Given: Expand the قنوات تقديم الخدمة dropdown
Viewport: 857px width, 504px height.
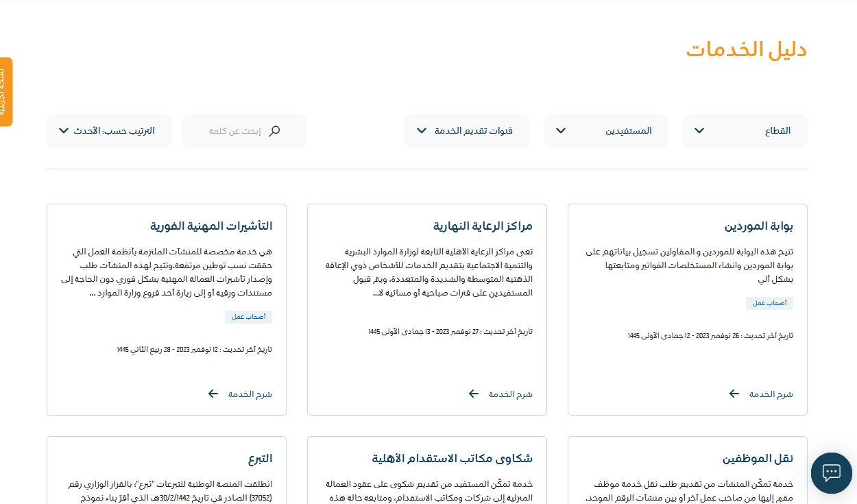Looking at the screenshot, I should tap(467, 131).
